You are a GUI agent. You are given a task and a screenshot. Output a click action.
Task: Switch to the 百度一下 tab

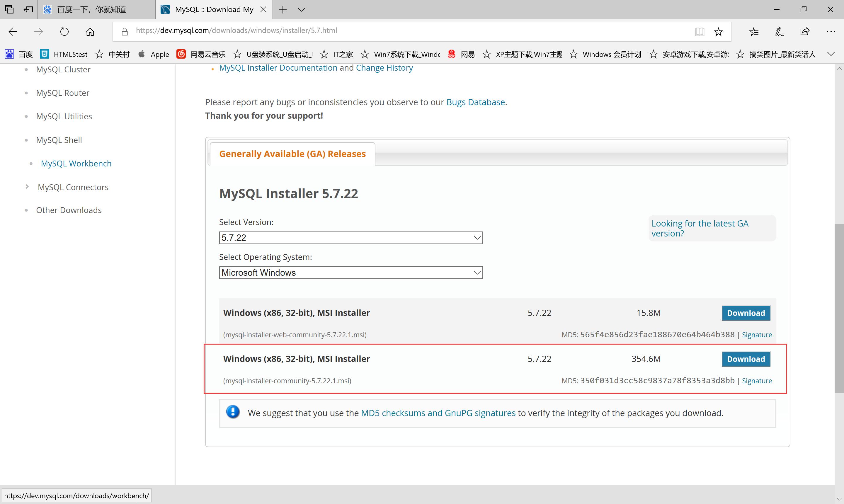(96, 9)
